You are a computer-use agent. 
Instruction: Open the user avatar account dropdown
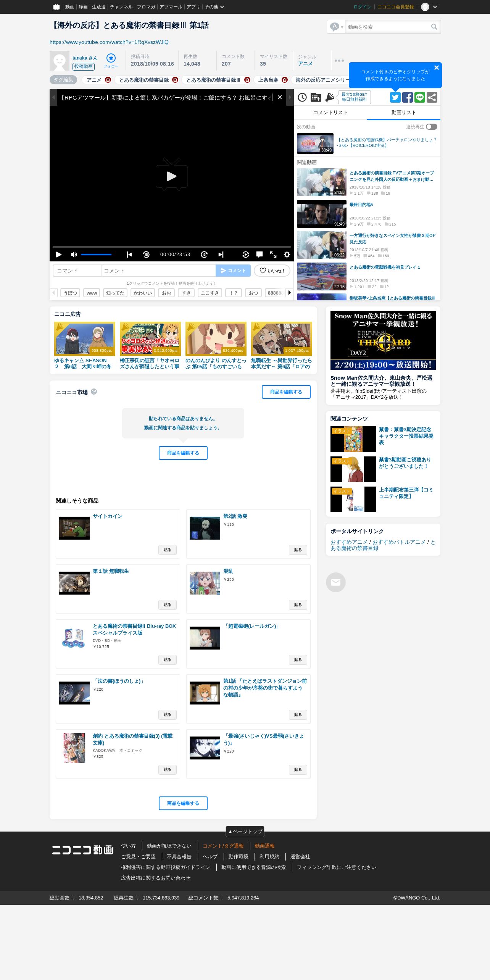point(429,7)
